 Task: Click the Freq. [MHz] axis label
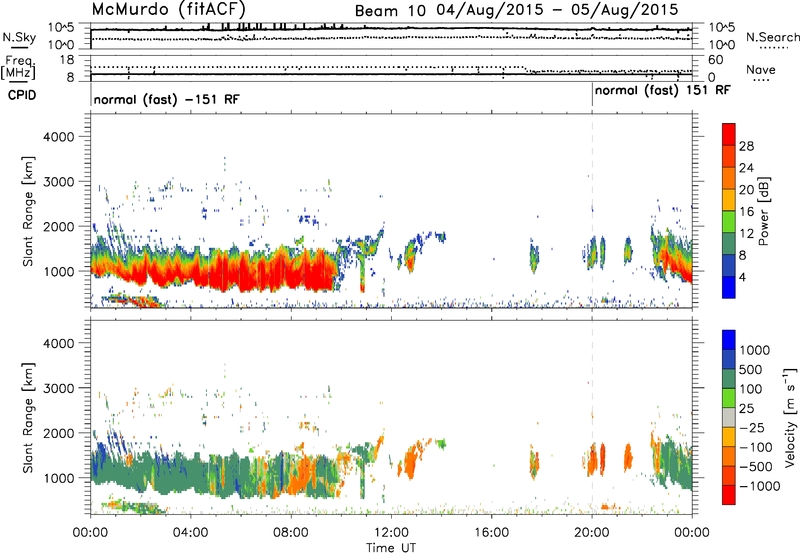tap(18, 68)
